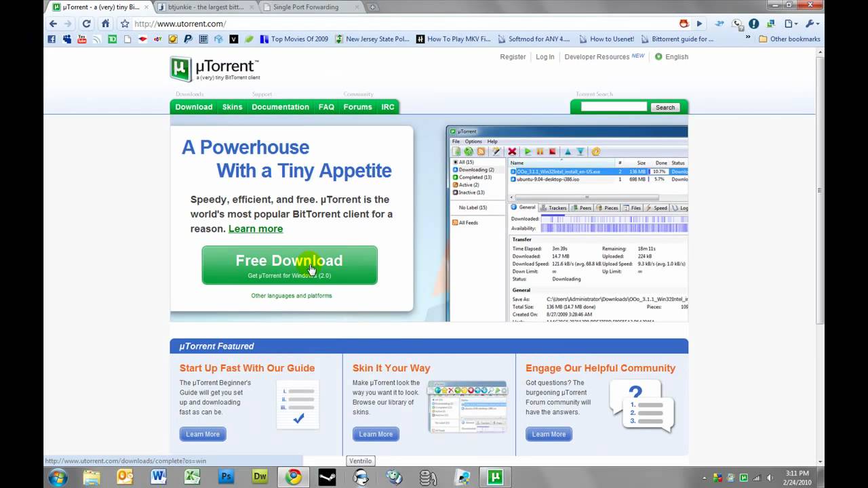Close the btjunkie tab
This screenshot has width=868, height=488.
coord(252,7)
